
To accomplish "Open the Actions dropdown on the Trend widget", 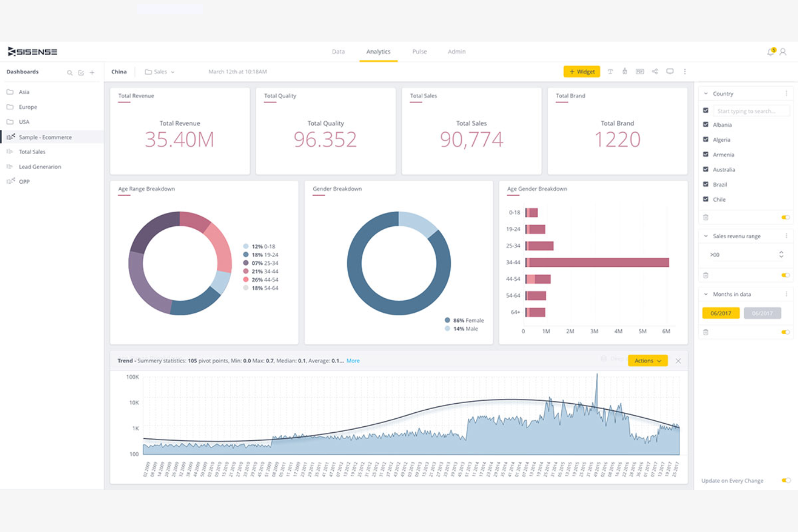I will (647, 361).
